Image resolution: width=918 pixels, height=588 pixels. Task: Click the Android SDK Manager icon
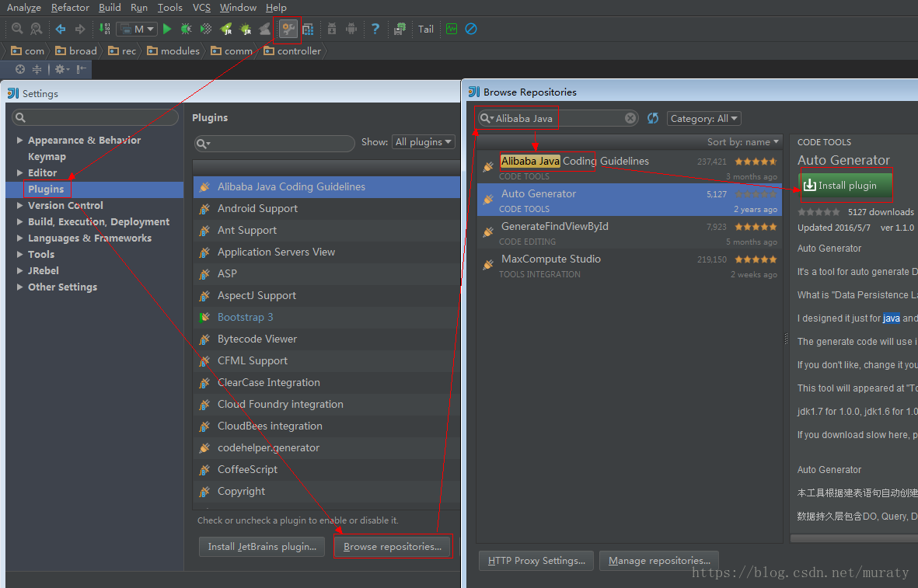coord(332,29)
